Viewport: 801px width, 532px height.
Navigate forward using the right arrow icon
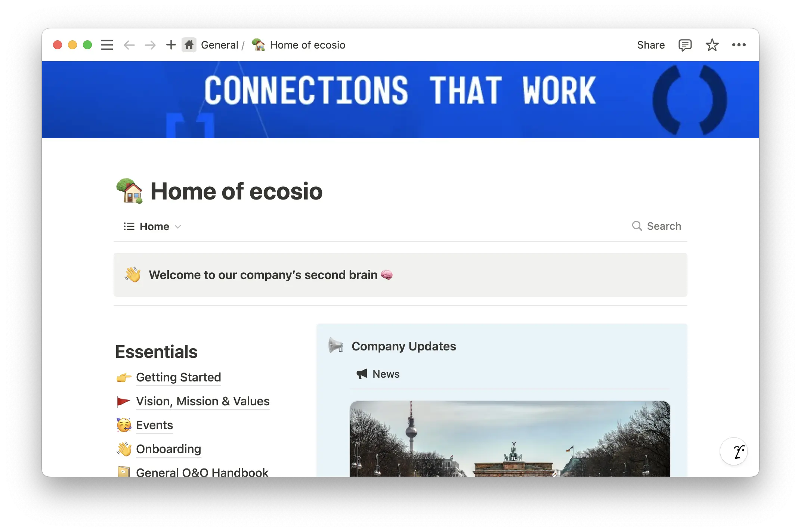point(149,45)
